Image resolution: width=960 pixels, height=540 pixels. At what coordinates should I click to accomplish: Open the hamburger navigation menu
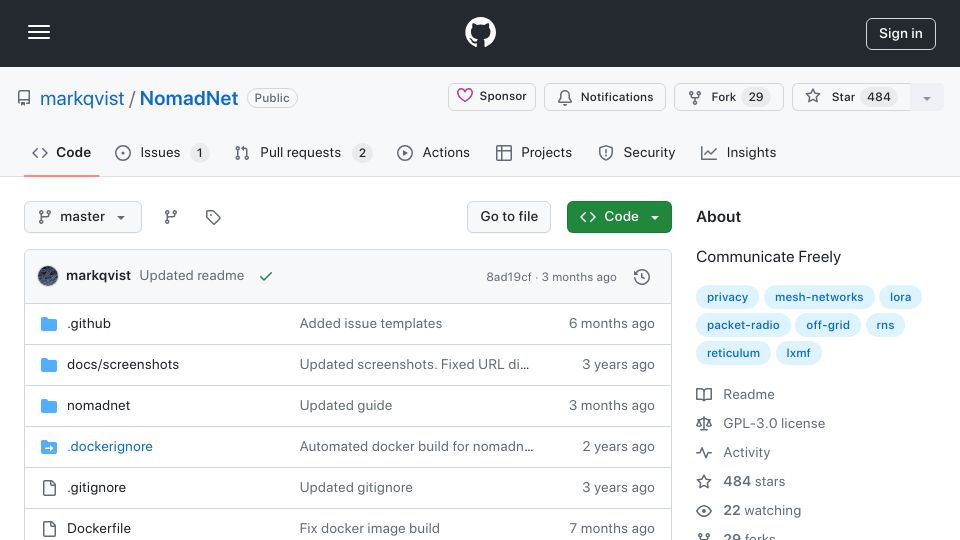tap(39, 32)
